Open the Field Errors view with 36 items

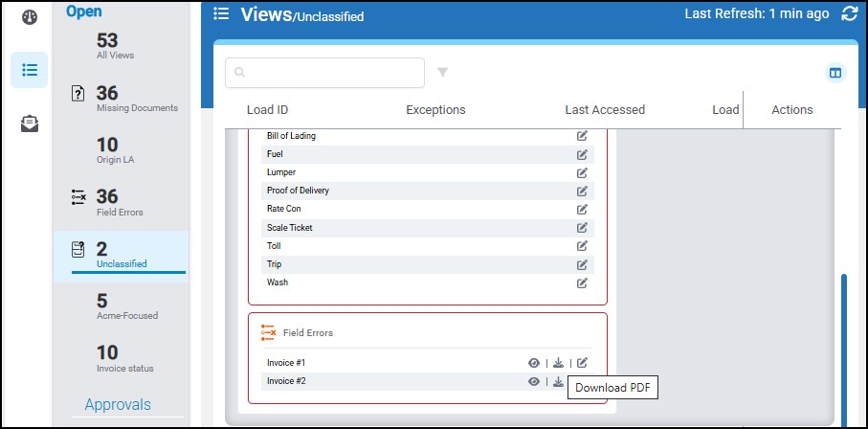(x=120, y=202)
